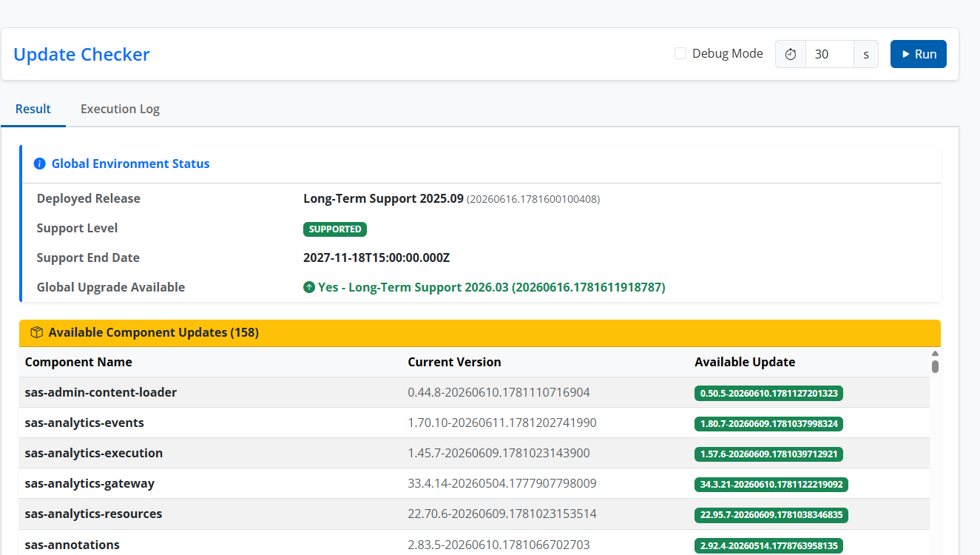This screenshot has width=980, height=555.
Task: Click the Deployed Release label
Action: point(88,198)
